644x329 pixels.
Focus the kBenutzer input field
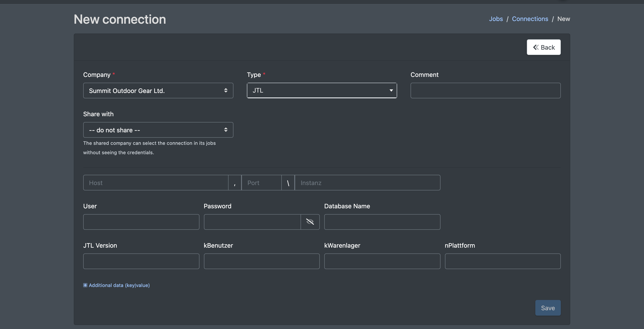262,261
